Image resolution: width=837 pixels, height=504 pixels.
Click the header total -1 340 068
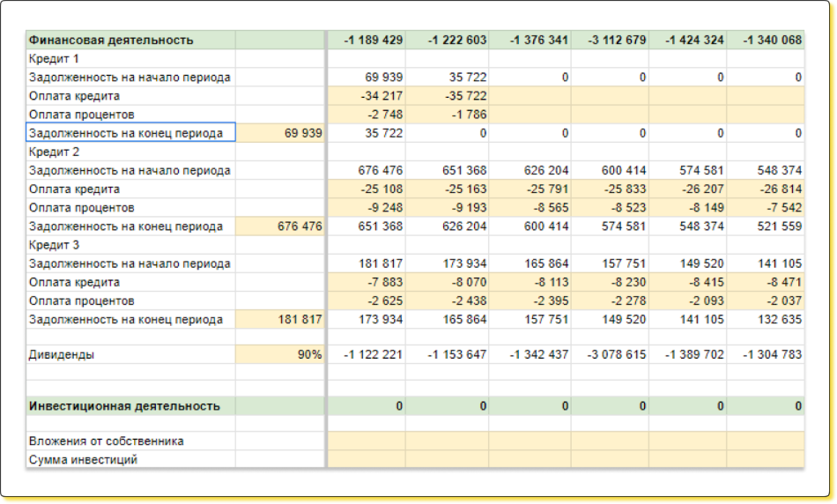[x=766, y=40]
